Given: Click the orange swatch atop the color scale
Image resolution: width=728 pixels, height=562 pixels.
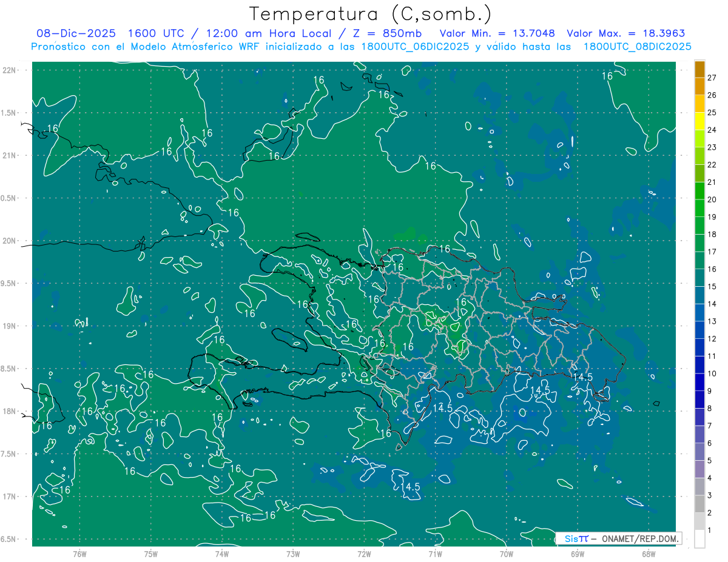Looking at the screenshot, I should tap(700, 69).
